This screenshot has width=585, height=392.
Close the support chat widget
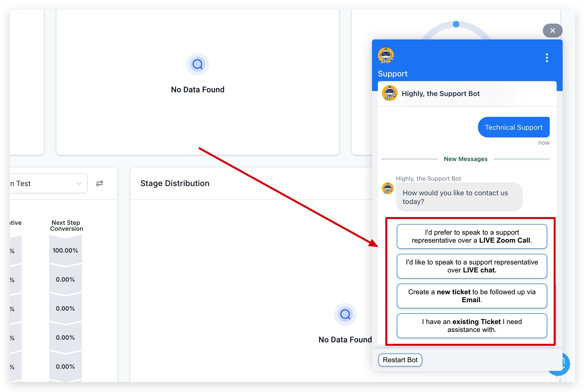click(552, 31)
